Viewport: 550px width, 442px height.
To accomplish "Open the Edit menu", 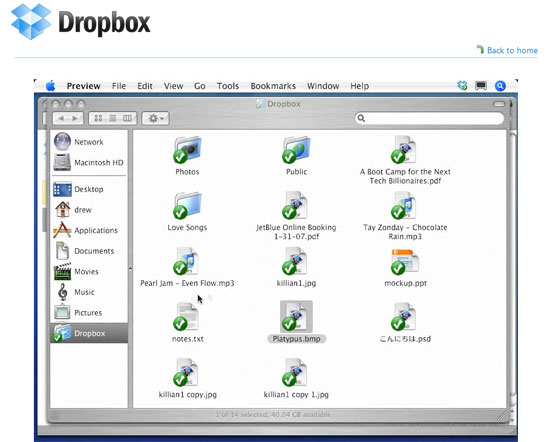I will [x=145, y=86].
